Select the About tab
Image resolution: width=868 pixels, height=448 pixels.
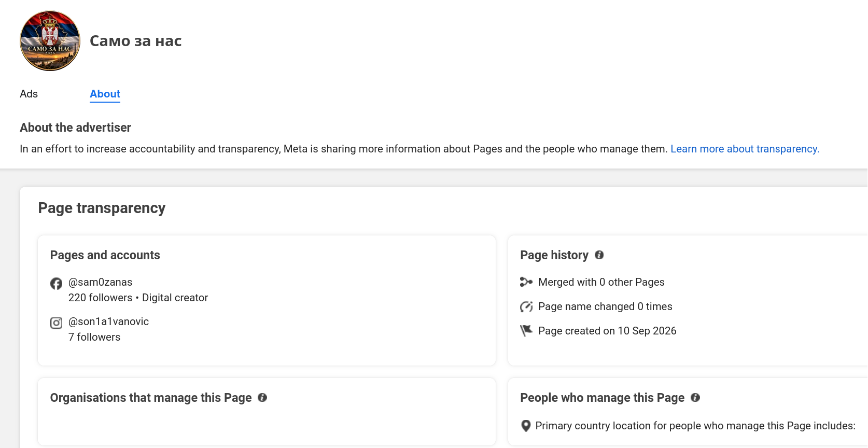tap(105, 94)
